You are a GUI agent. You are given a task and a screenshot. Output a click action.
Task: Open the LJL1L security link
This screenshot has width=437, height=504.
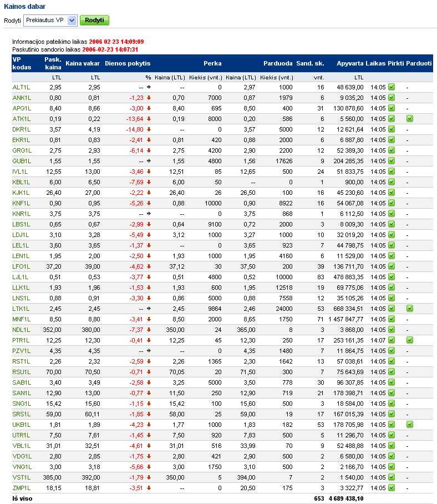[x=20, y=277]
